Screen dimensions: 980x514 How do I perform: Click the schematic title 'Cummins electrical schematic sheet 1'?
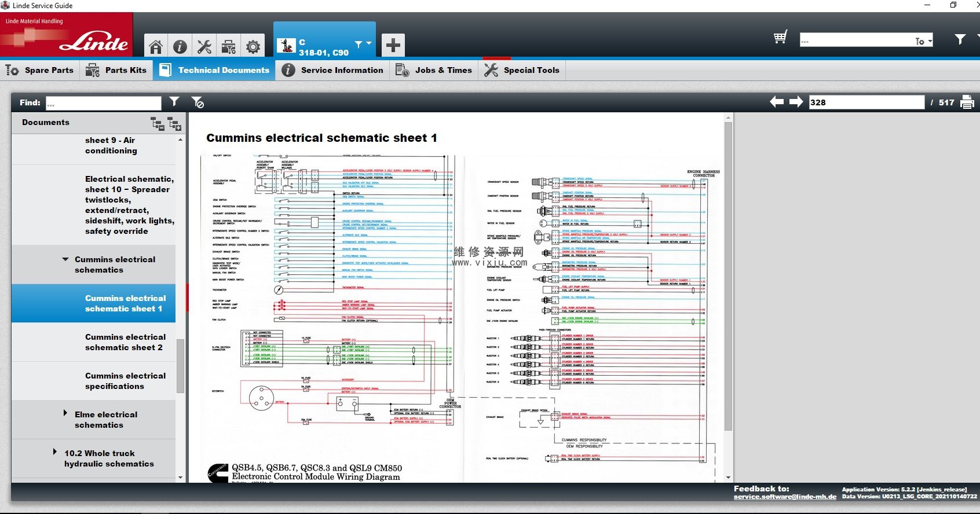point(321,138)
